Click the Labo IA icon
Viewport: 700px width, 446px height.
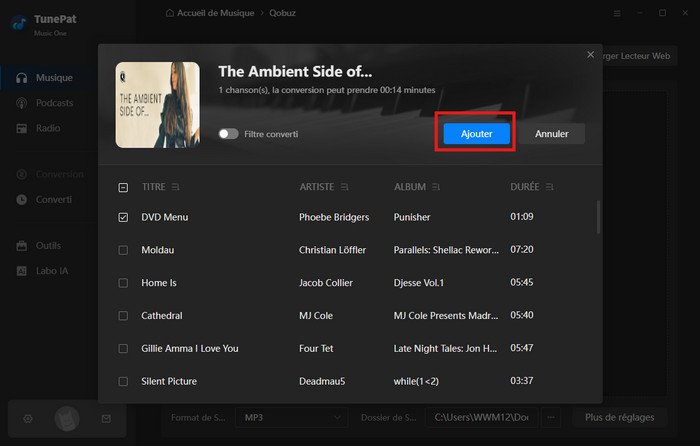tap(21, 271)
